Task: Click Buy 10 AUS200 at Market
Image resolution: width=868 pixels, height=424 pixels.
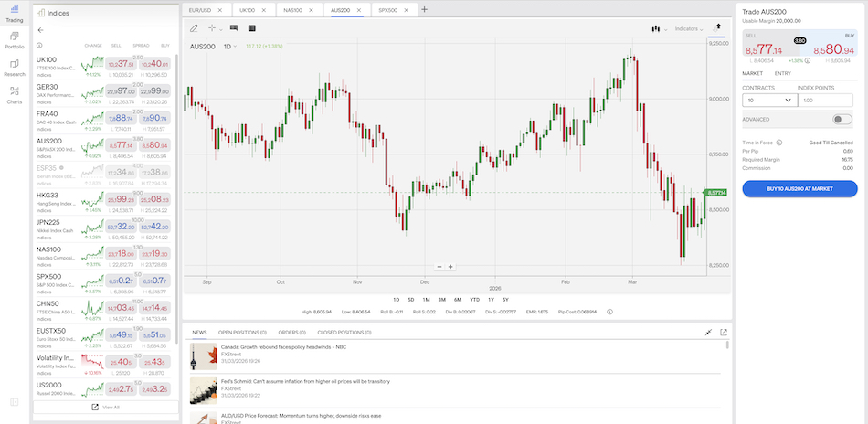Action: 799,188
